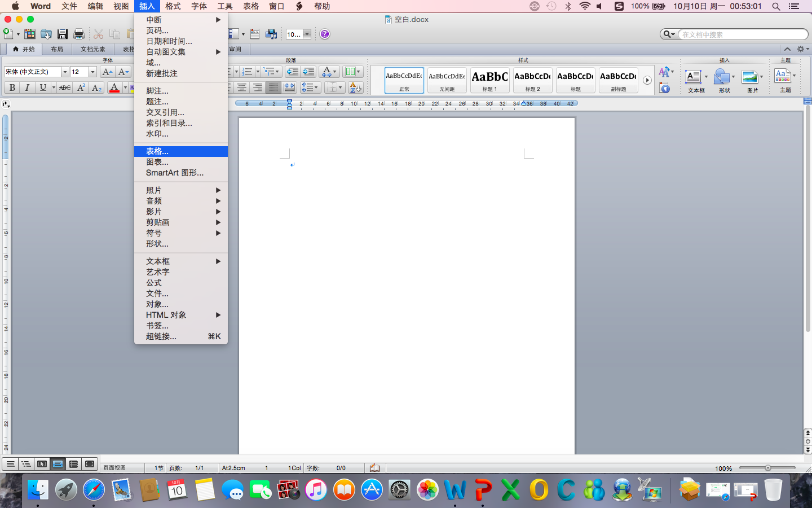Click the Sort A-Z paragraph icon
This screenshot has height=508, width=812.
355,87
